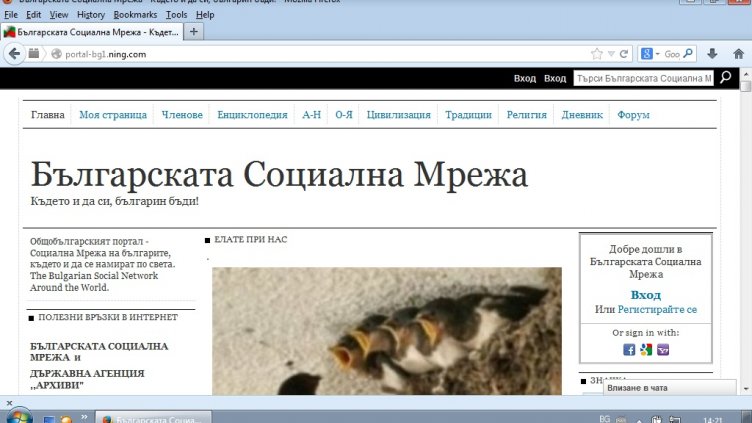Click the bold Вход link in welcome box
Viewport: 752px width, 423px height.
point(646,295)
